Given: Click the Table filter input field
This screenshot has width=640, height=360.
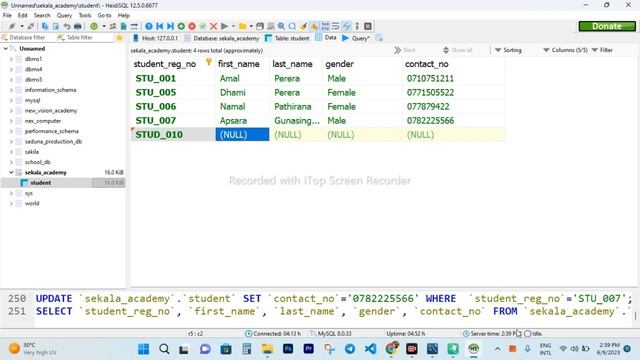Looking at the screenshot, I should 85,38.
